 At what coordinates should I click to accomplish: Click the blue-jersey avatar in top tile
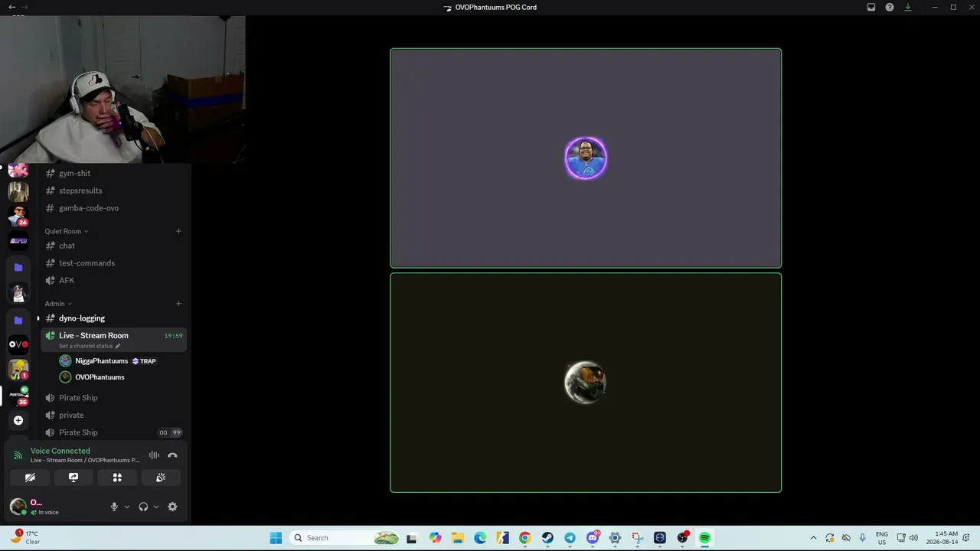tap(586, 158)
